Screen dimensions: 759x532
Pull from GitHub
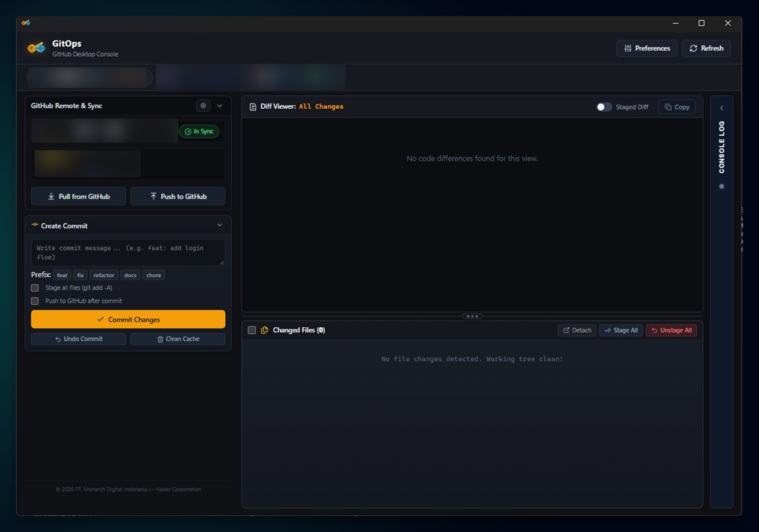click(78, 196)
